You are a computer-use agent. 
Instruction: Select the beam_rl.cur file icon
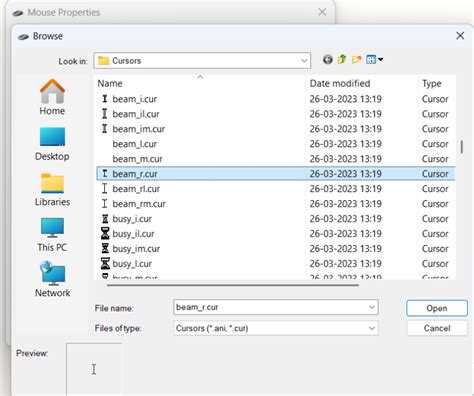click(x=105, y=189)
